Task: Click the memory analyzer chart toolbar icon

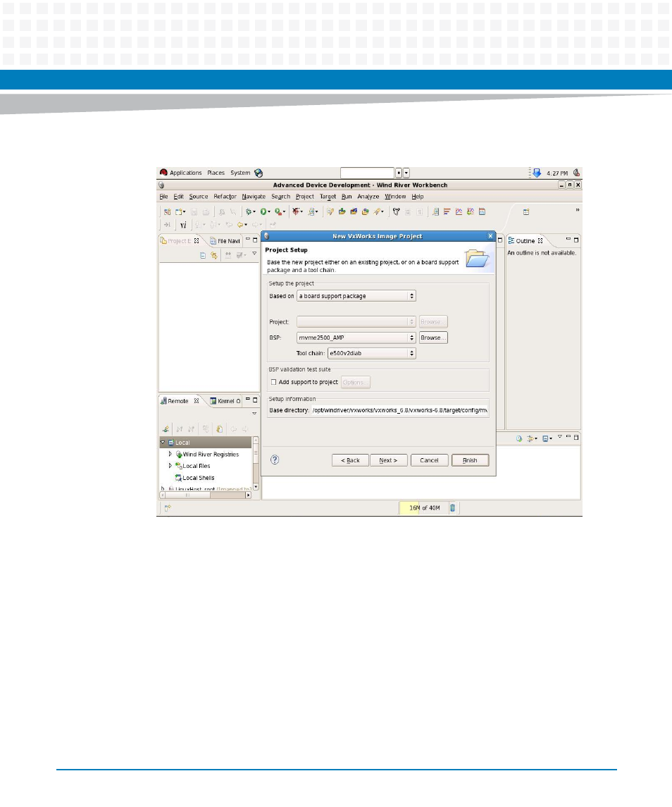Action: (x=459, y=211)
